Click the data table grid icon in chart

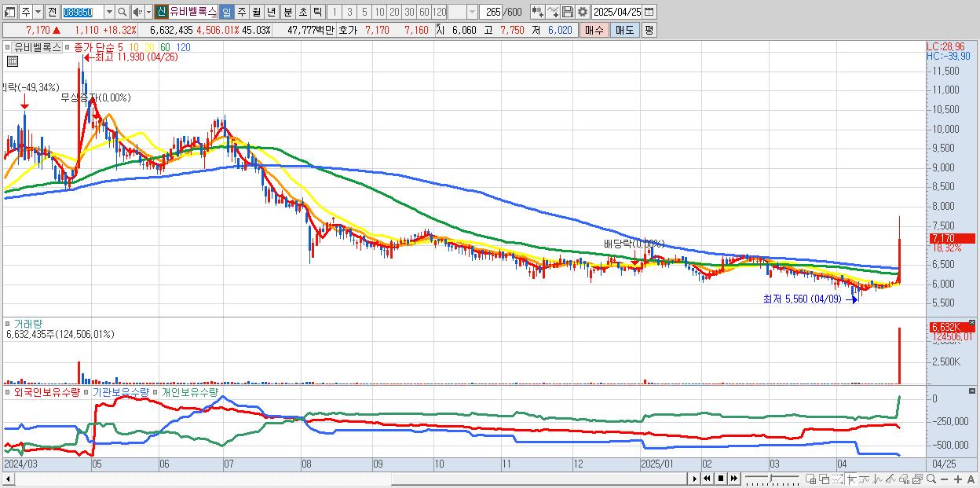tap(13, 61)
